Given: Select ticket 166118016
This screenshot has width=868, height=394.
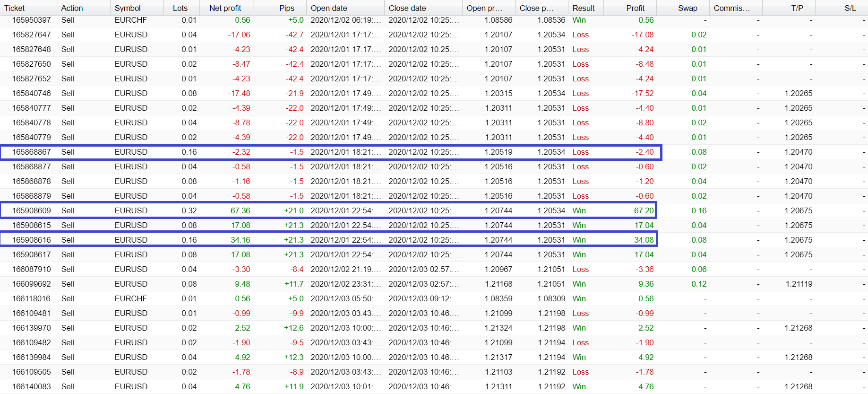Looking at the screenshot, I should pyautogui.click(x=31, y=298).
